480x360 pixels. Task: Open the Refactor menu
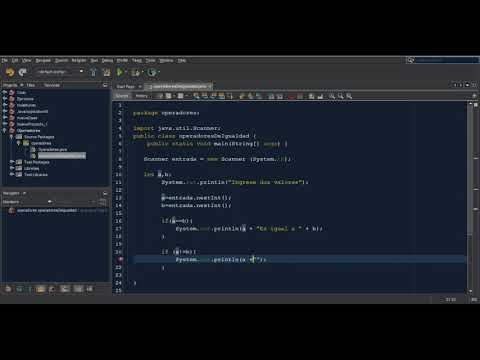(x=79, y=60)
